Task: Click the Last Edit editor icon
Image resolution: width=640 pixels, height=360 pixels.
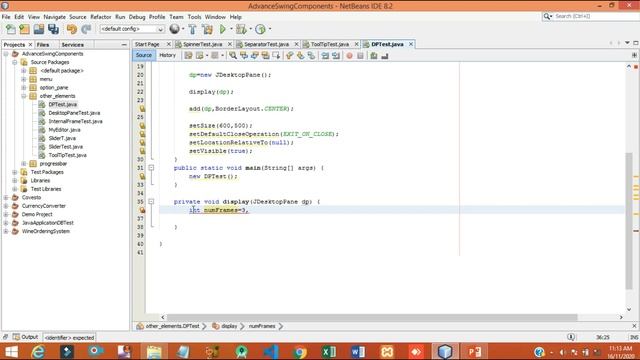Action: [188, 56]
